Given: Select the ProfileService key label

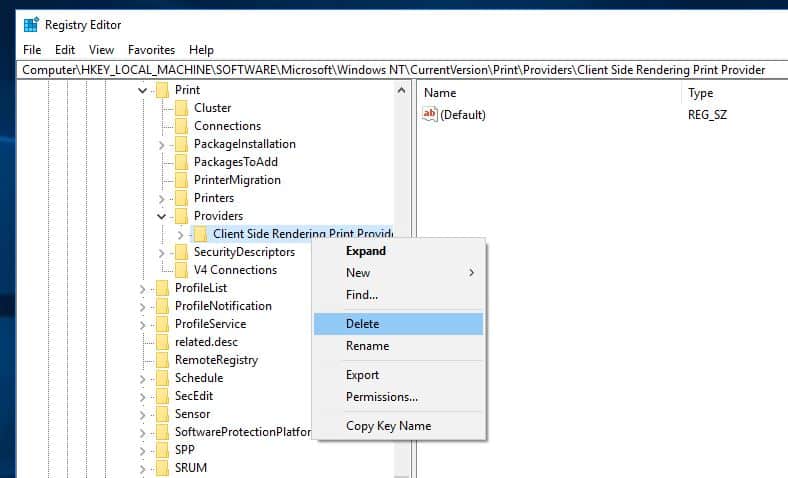Looking at the screenshot, I should point(211,324).
